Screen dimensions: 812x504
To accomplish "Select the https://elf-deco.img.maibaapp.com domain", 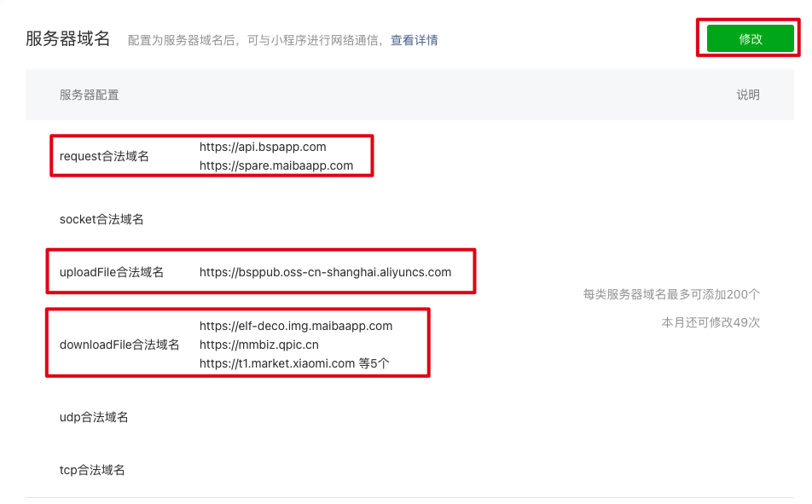I will pyautogui.click(x=296, y=326).
